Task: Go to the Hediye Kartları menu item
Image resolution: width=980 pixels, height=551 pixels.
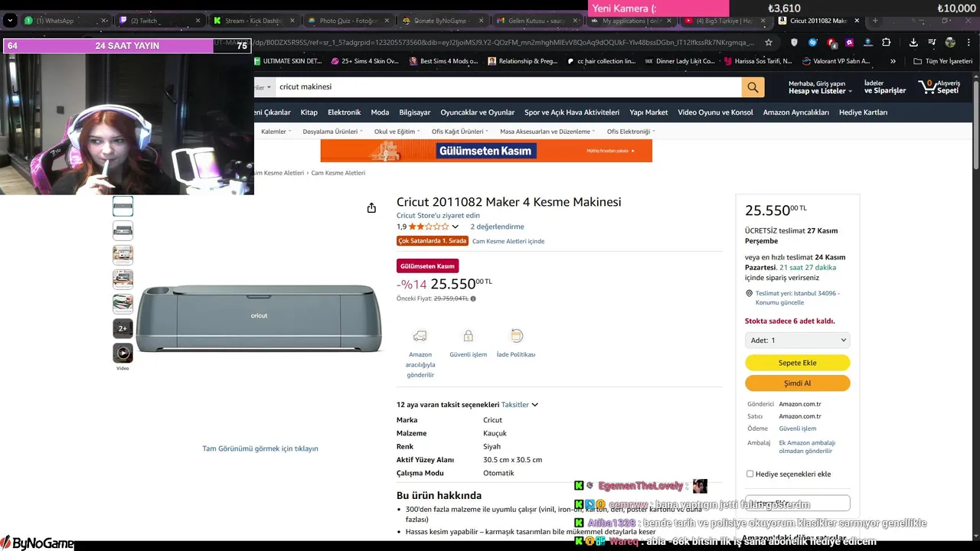Action: [864, 112]
